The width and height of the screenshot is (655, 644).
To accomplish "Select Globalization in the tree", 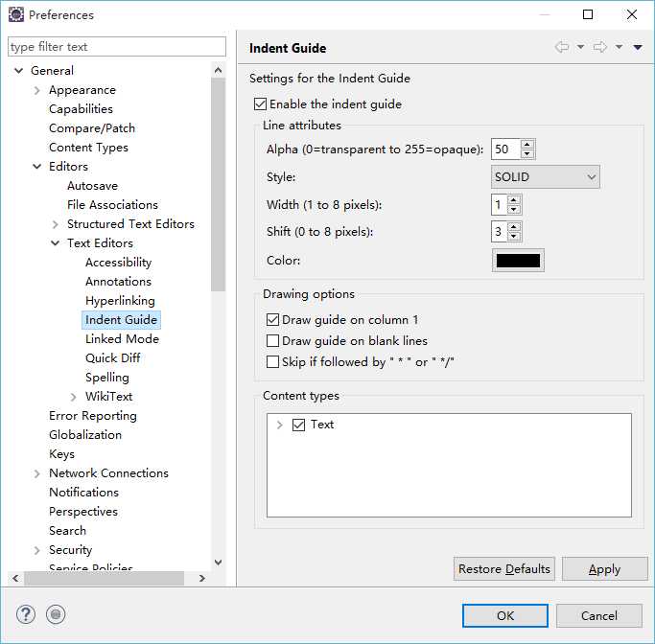I will point(85,435).
